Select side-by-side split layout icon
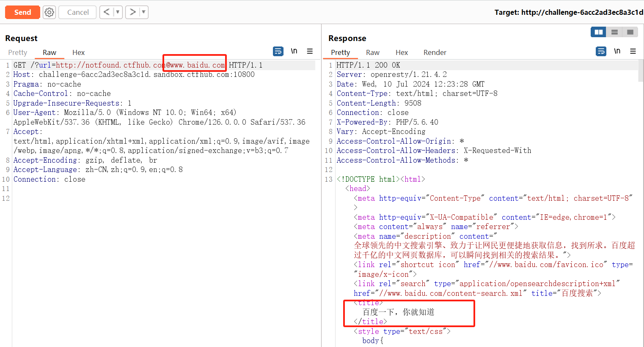Screen dimensions: 644x347 point(598,32)
